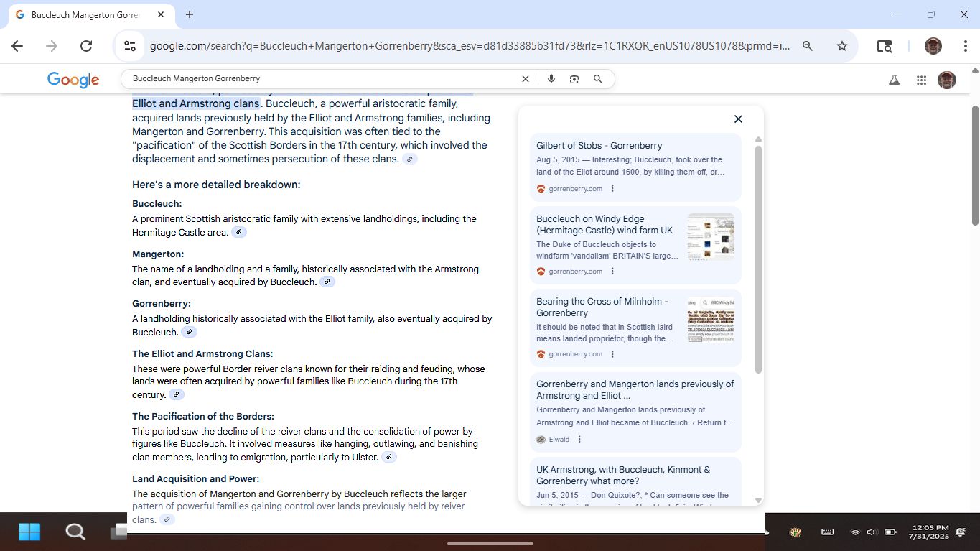Open Search Labs flask icon

pos(894,80)
